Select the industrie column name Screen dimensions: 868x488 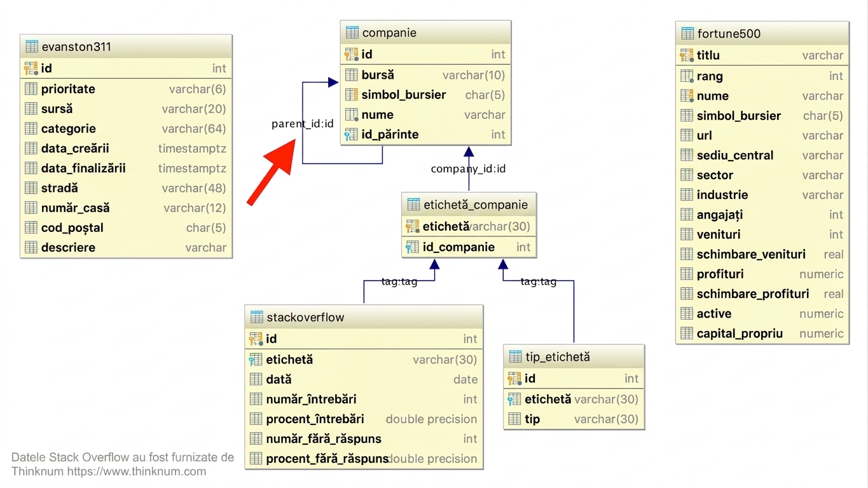pyautogui.click(x=722, y=194)
